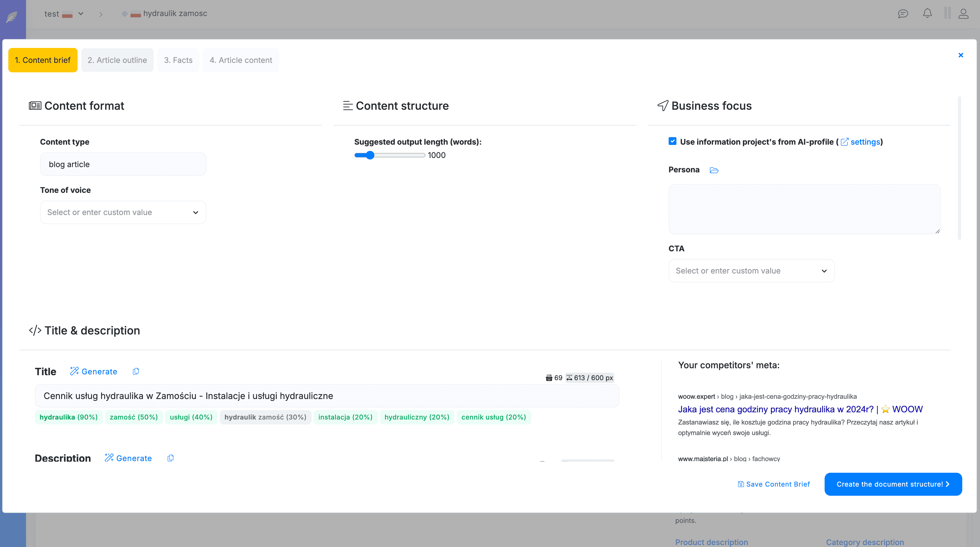Uncheck Use information from AI-profile

click(x=673, y=141)
